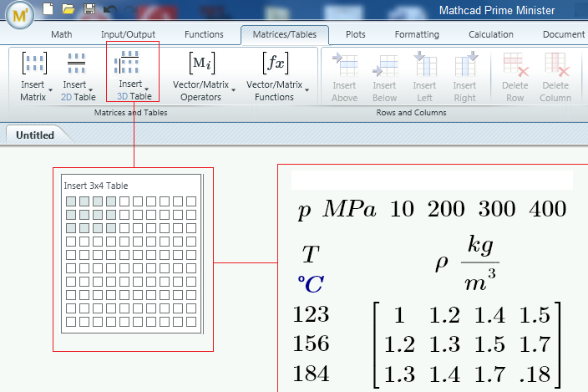Viewport: 588px width, 392px height.
Task: Click the temperature value 156
Action: pyautogui.click(x=311, y=344)
